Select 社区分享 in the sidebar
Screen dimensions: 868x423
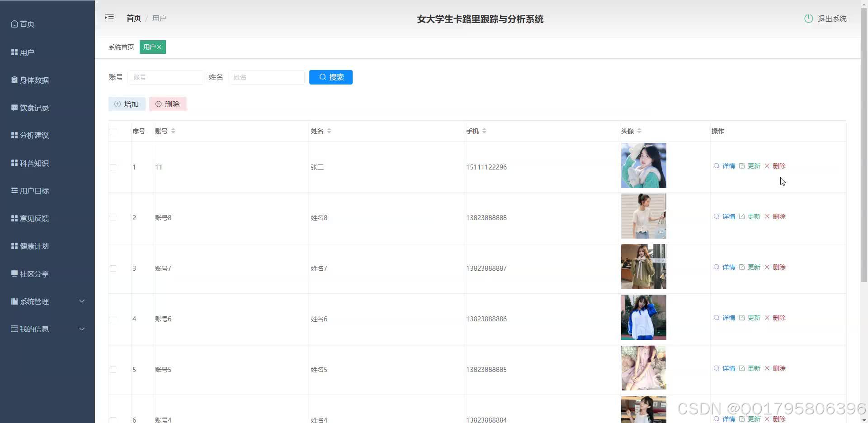47,274
